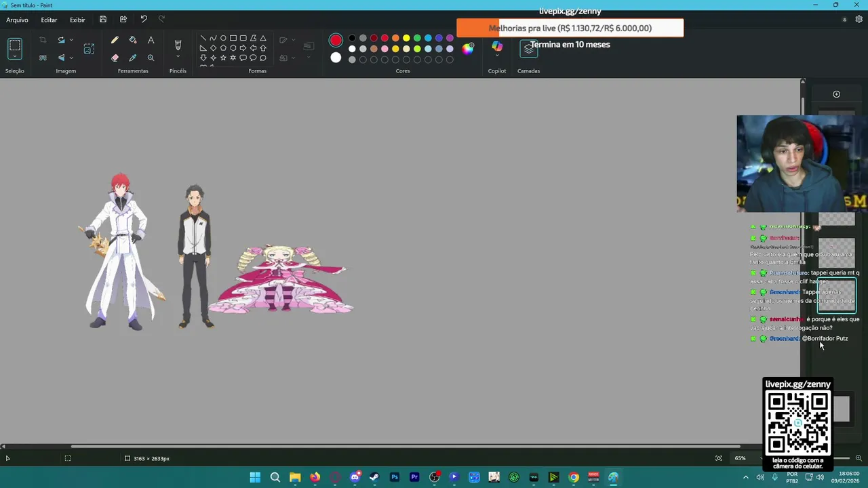868x488 pixels.
Task: Select the Text tool
Action: (x=151, y=41)
